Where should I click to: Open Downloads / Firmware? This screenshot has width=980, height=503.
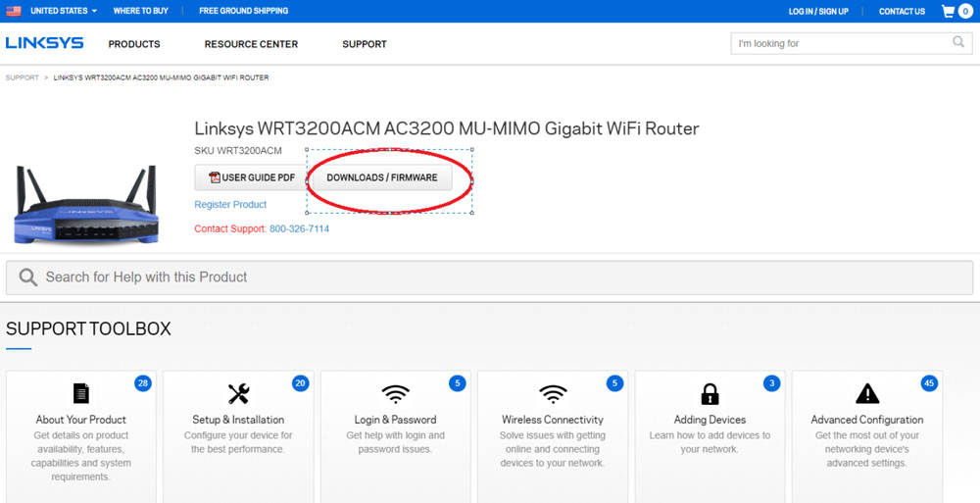click(x=382, y=177)
